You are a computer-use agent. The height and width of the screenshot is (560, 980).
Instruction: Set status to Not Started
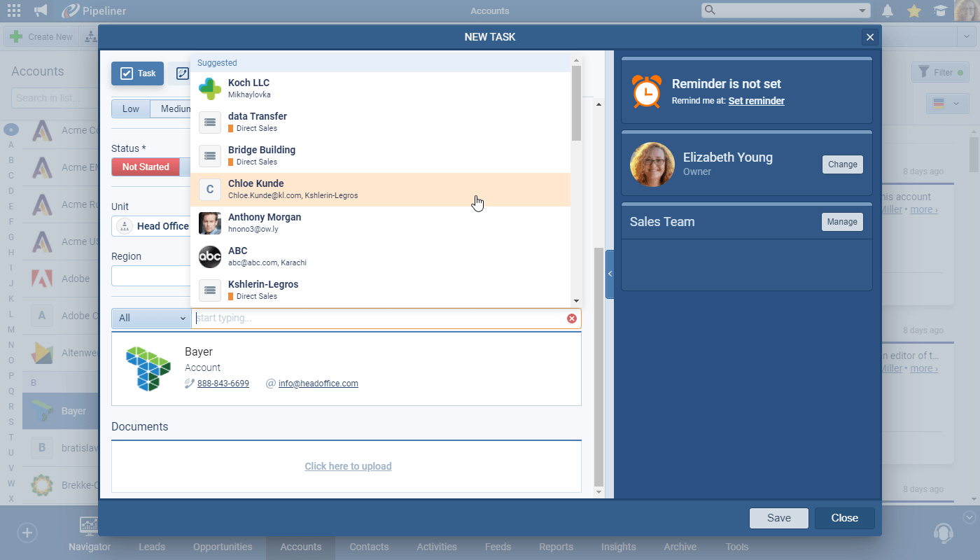pyautogui.click(x=146, y=167)
